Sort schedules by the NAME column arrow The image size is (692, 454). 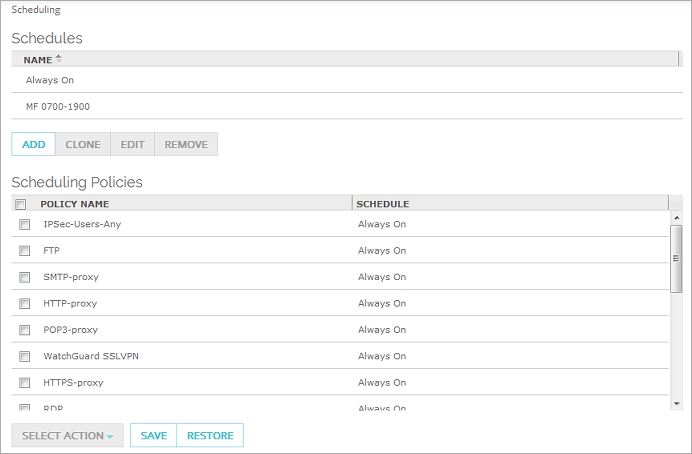coord(58,59)
